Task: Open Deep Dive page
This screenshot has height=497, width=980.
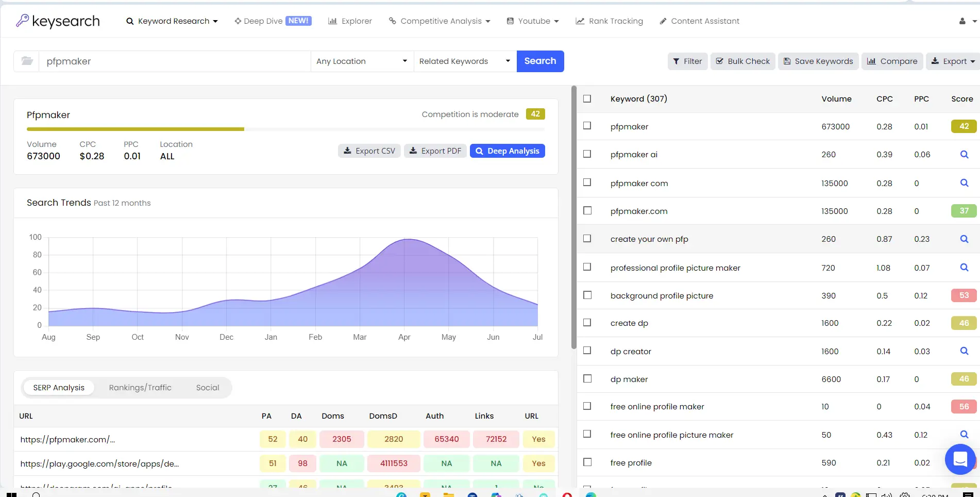Action: point(273,21)
